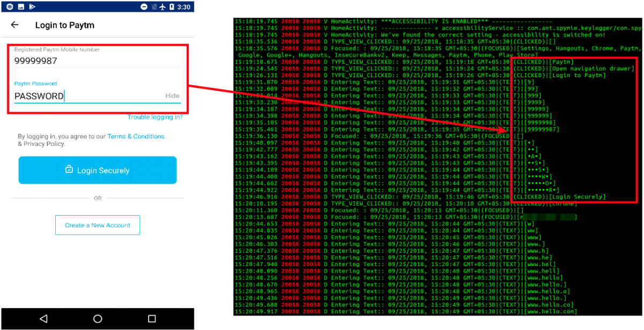Click the lock icon on Login Securely
644x330 pixels.
[x=69, y=170]
